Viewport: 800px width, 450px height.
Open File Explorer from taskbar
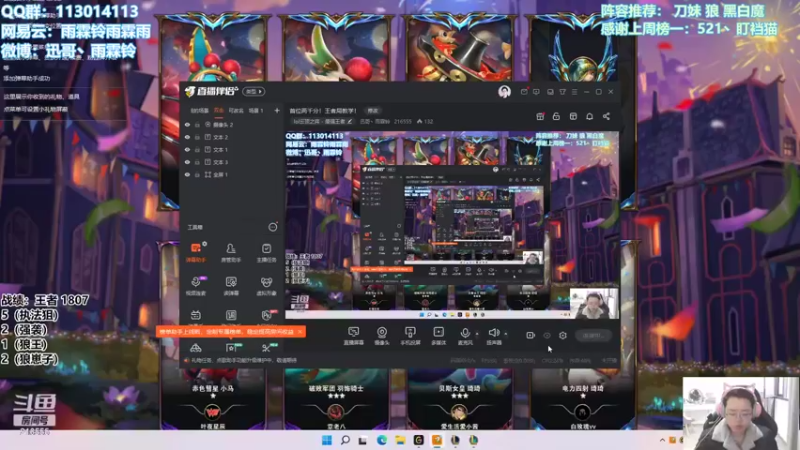(x=400, y=440)
